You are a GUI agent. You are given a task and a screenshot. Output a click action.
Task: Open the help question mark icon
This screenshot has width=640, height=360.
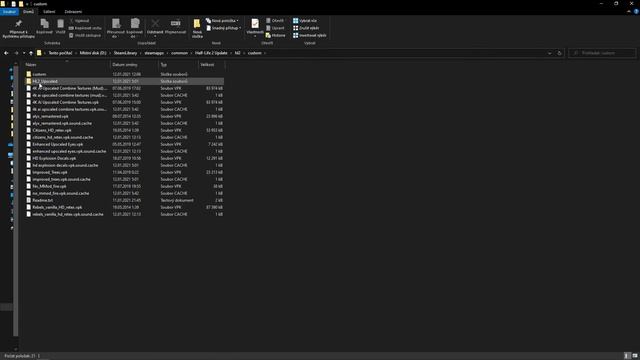tap(636, 11)
